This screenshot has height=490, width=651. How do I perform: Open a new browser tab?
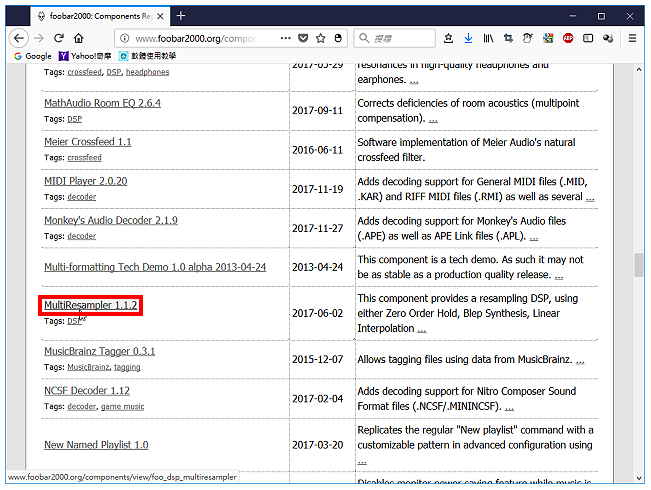point(181,16)
